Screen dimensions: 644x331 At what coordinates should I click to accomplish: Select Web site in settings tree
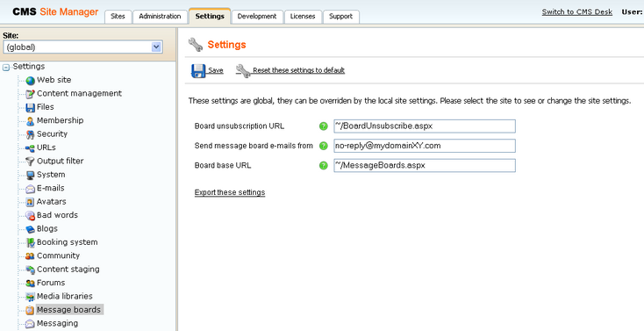coord(54,80)
